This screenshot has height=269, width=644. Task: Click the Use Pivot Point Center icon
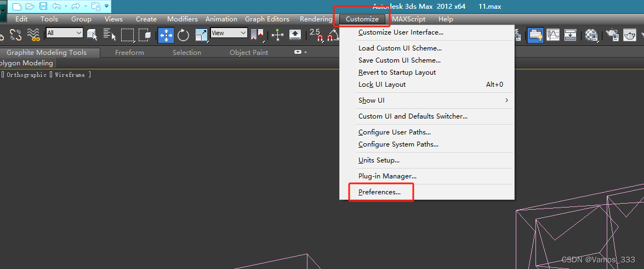257,35
